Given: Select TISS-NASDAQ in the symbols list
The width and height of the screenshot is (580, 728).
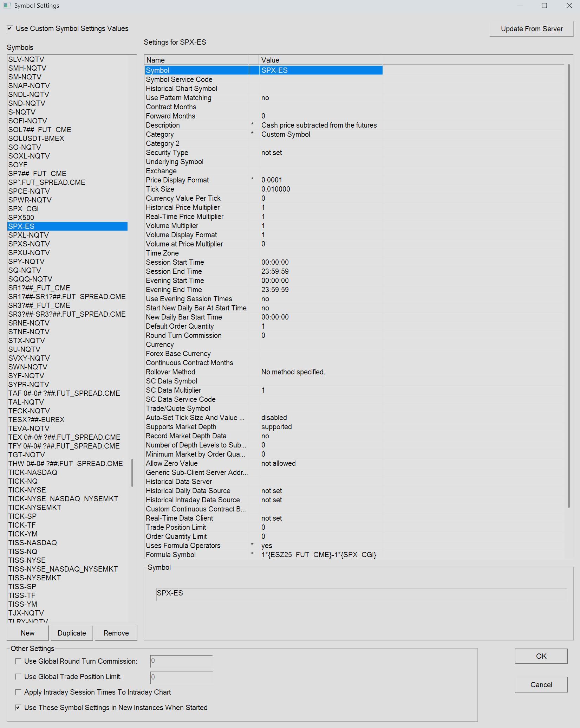Looking at the screenshot, I should [x=67, y=543].
